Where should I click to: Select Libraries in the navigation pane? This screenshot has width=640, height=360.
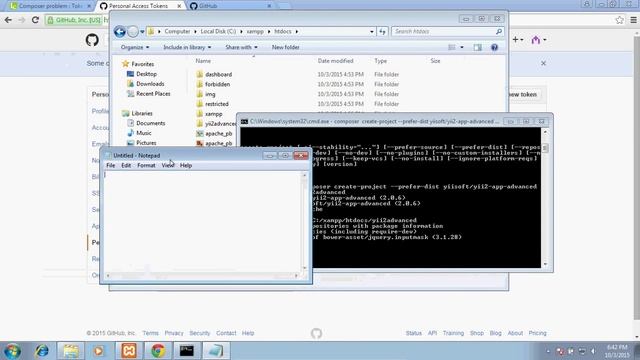(x=142, y=113)
